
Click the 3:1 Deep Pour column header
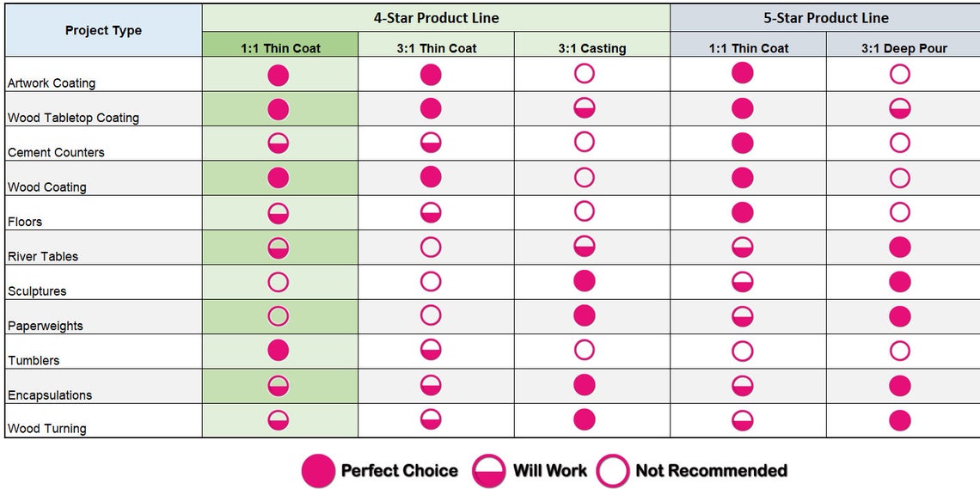903,48
